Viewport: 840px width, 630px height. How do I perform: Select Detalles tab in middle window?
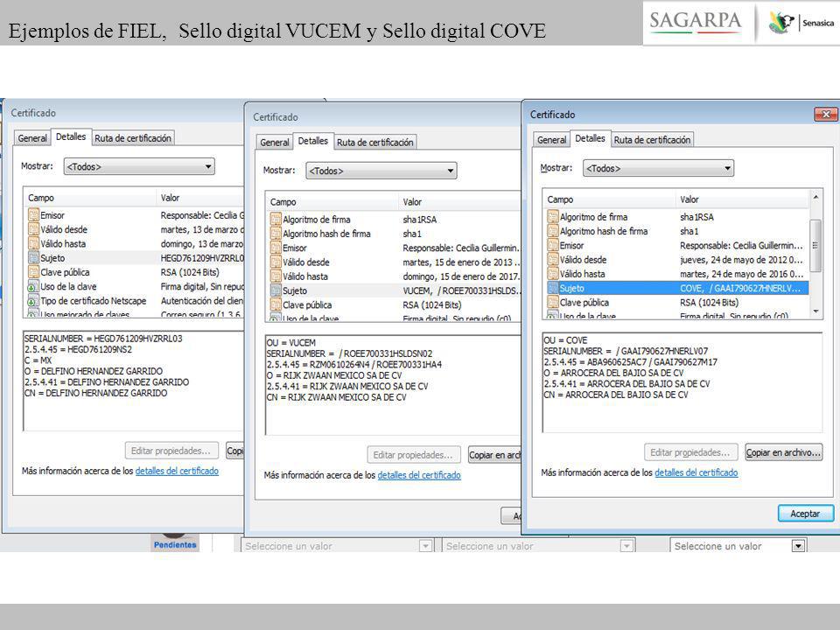tap(313, 141)
